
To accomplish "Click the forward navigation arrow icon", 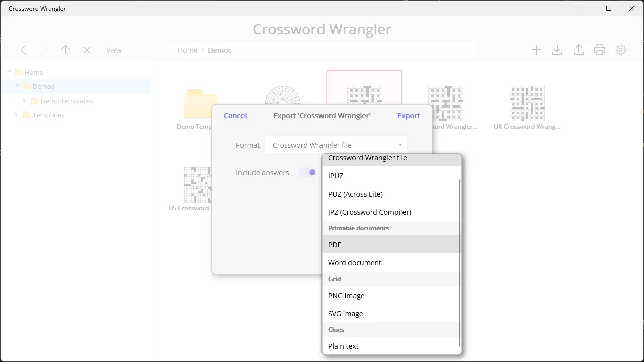I will click(x=44, y=50).
